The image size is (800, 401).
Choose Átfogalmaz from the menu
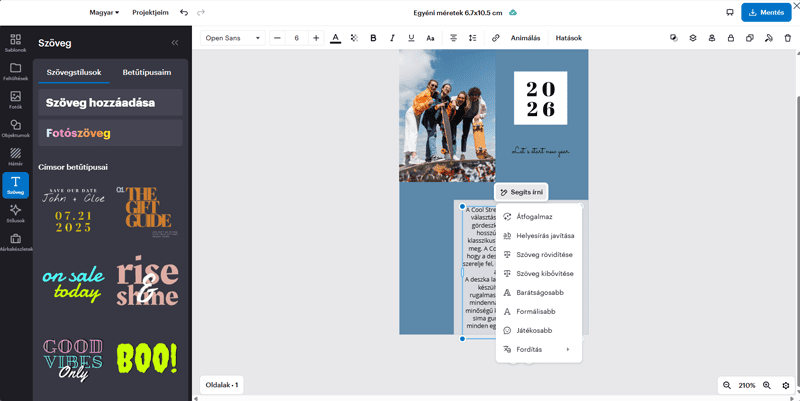[x=539, y=217]
